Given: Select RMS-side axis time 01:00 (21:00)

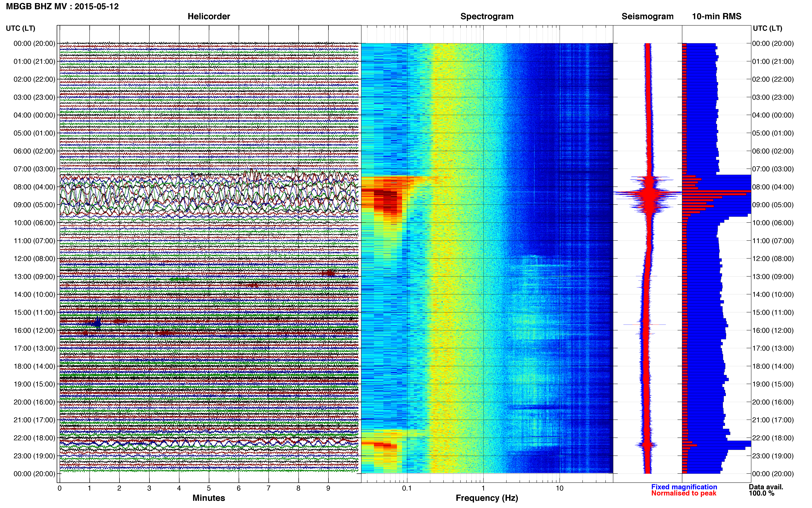Looking at the screenshot, I should point(773,62).
